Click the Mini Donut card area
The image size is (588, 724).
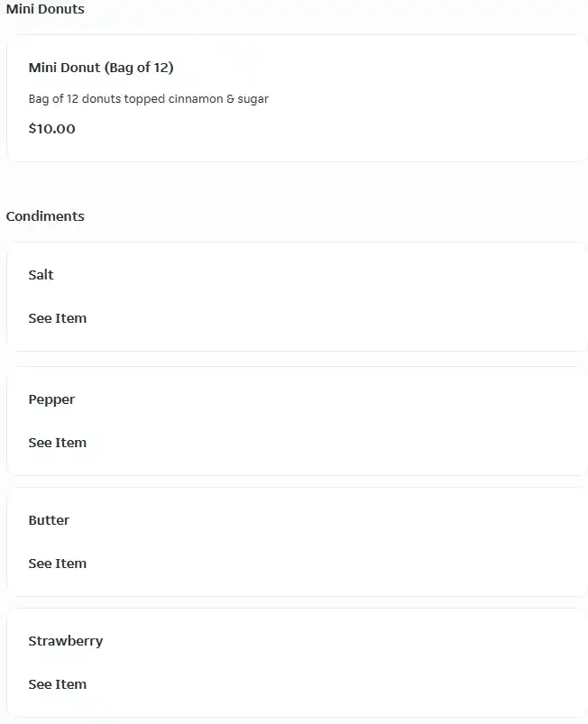click(x=294, y=99)
